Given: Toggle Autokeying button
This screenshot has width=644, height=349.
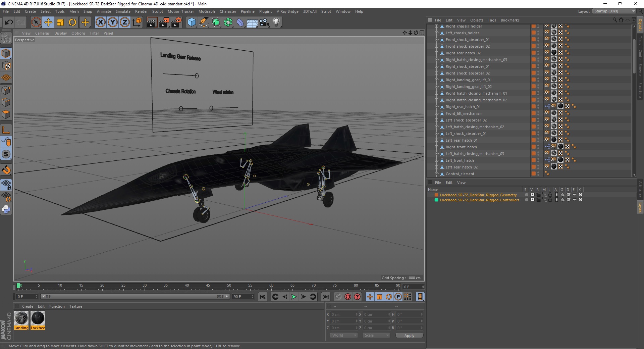Looking at the screenshot, I should (x=348, y=297).
